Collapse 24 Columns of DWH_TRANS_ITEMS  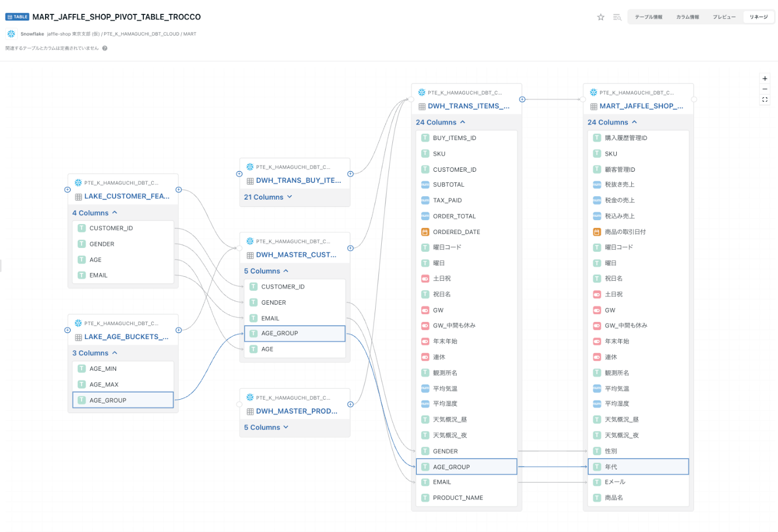coord(440,122)
